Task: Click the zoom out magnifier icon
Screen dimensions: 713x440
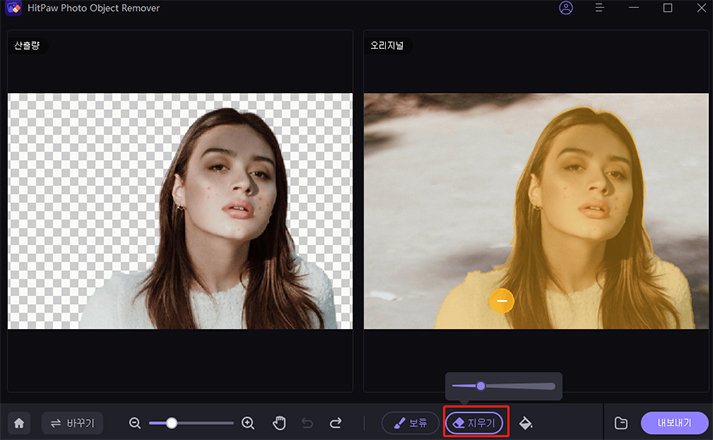Action: point(136,423)
